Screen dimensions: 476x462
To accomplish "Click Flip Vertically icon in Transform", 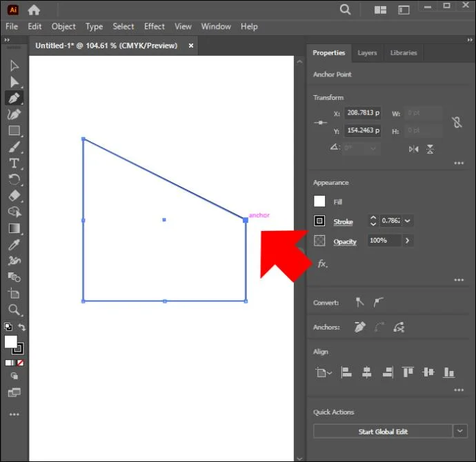I will (430, 149).
